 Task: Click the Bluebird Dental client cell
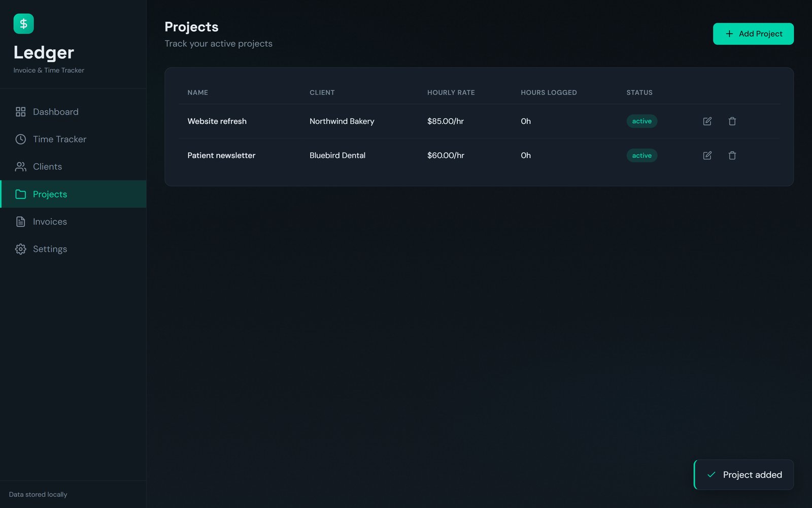337,155
